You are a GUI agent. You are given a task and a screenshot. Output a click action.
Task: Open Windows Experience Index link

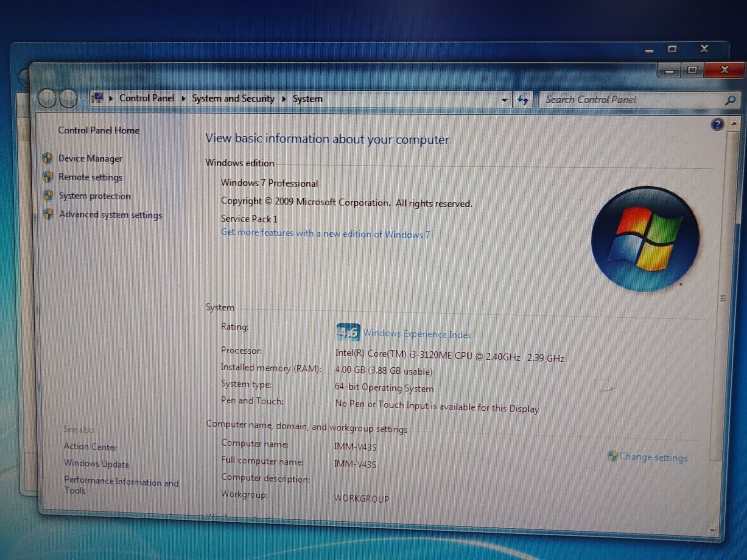point(417,334)
